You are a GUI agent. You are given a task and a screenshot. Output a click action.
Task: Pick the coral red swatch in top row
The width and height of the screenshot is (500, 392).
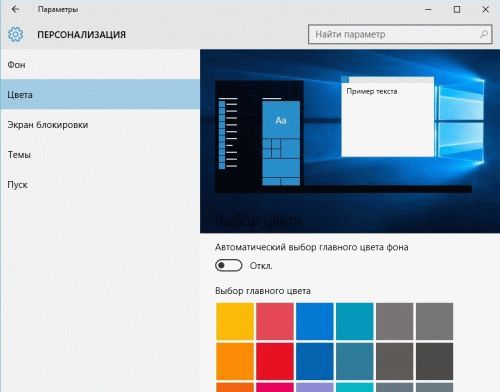pos(275,321)
